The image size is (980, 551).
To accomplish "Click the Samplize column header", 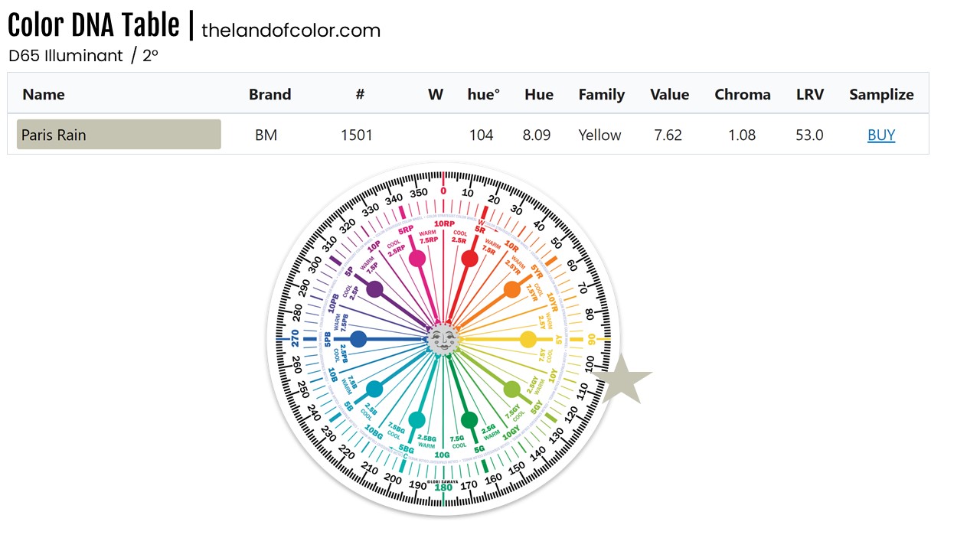I will [x=881, y=95].
